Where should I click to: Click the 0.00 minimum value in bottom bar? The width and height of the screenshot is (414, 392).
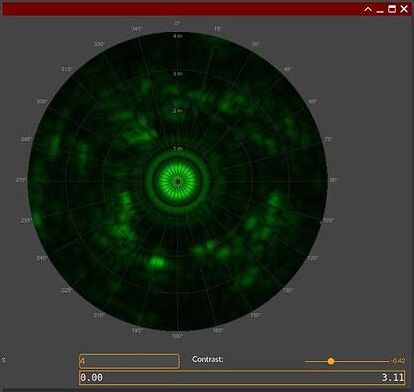coord(92,378)
